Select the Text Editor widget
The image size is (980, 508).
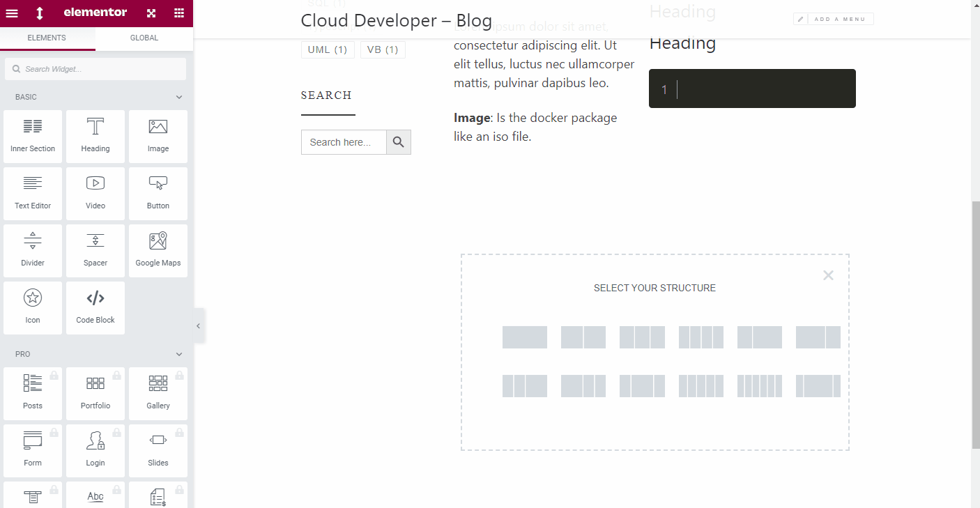coord(33,194)
